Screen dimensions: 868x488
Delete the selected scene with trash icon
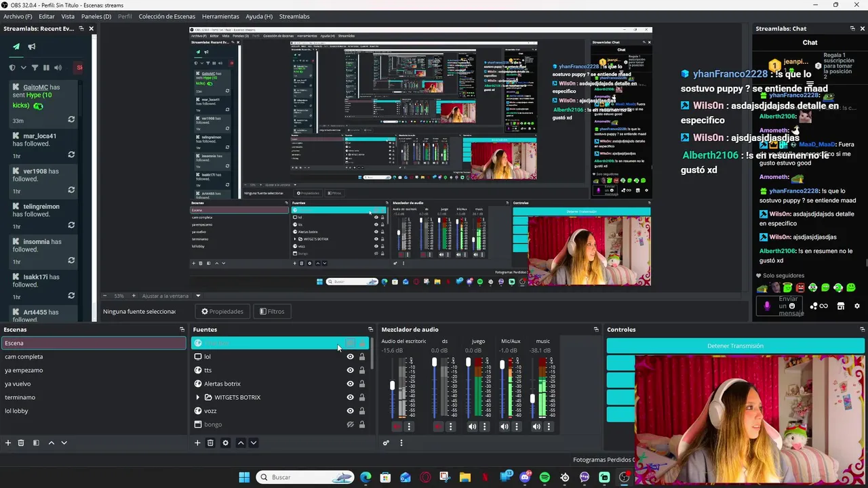coord(21,443)
